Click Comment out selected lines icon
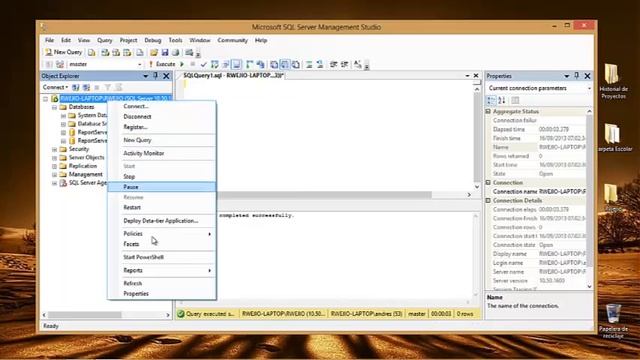 [309, 64]
